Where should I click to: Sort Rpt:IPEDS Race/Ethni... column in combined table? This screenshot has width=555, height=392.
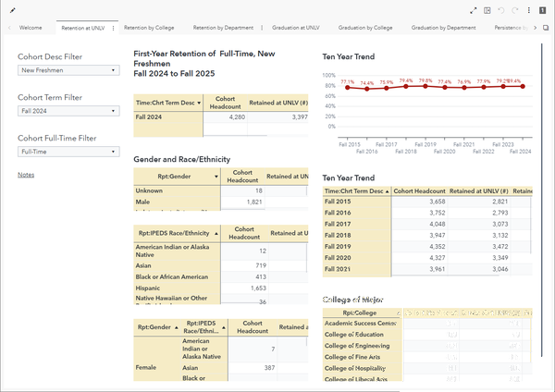pos(204,327)
